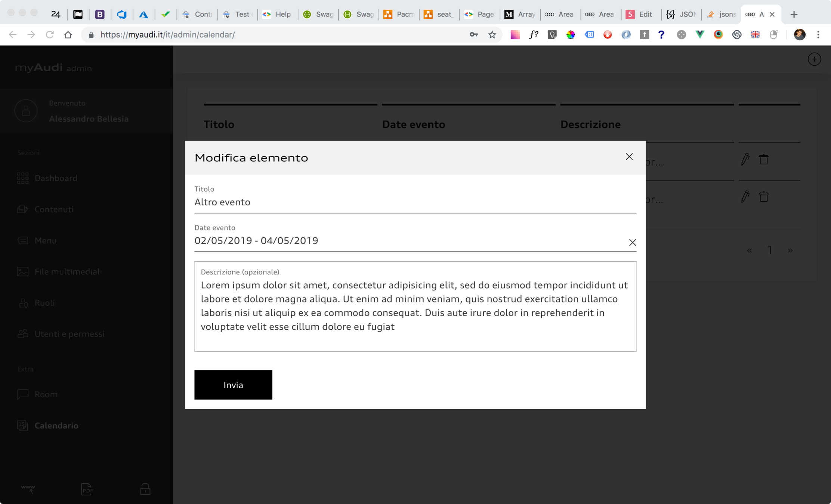Click the pencil edit icon in second row
This screenshot has height=504, width=831.
(x=745, y=197)
